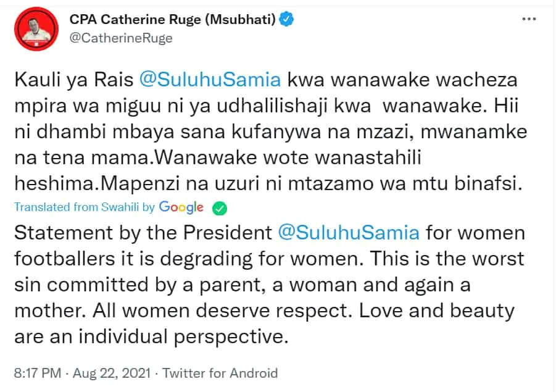Click the sentence All women deserve respect
This screenshot has height=392, width=556.
pyautogui.click(x=223, y=311)
